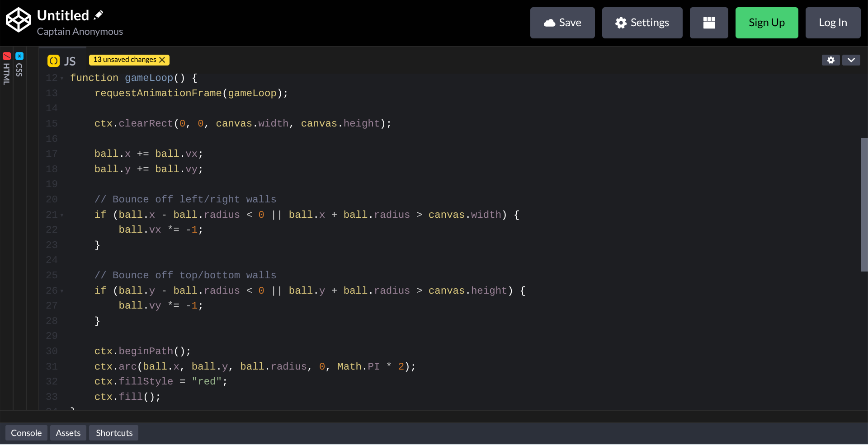Click the "red" fillStyle string

pyautogui.click(x=207, y=381)
